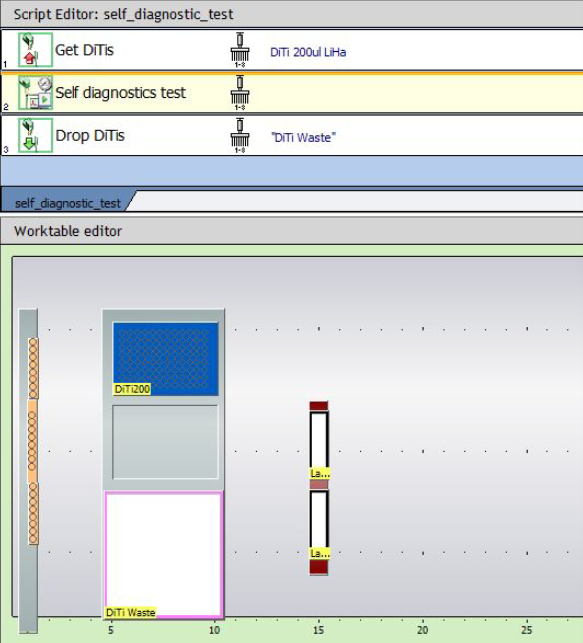The width and height of the screenshot is (583, 643).
Task: Click the Self diagnostics test command icon
Action: pos(35,92)
